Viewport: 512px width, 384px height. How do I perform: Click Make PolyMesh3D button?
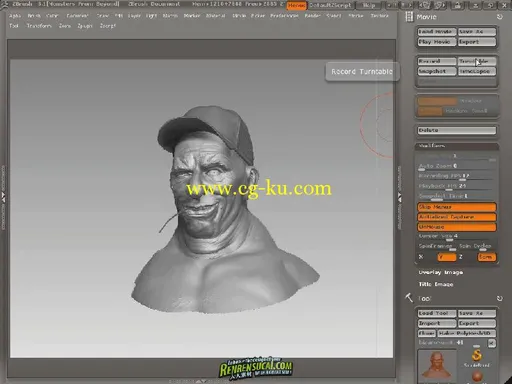click(x=467, y=333)
